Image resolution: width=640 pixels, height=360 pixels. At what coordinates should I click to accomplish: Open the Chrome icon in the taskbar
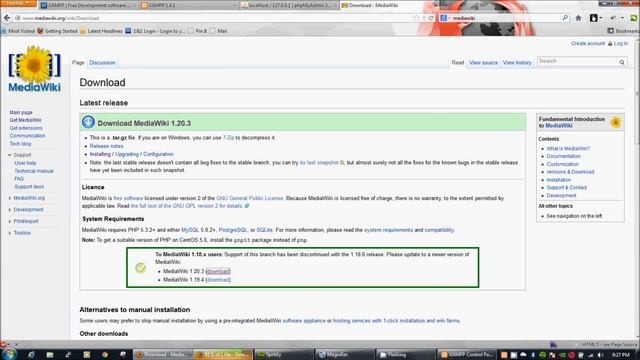(105, 355)
